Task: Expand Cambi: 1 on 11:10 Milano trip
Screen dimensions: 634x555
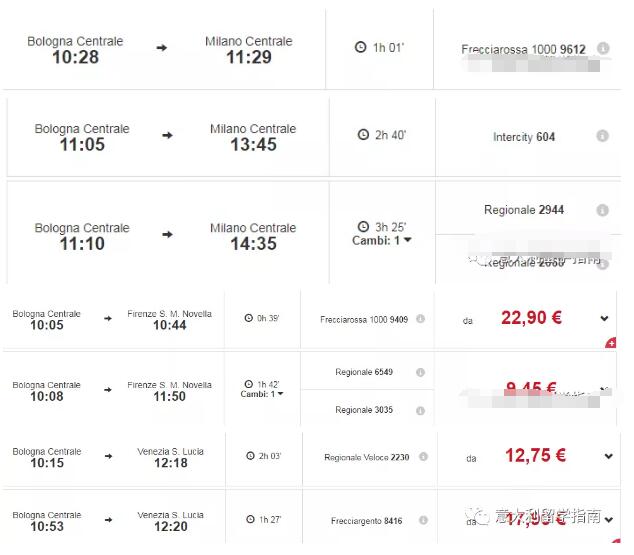Action: 382,241
